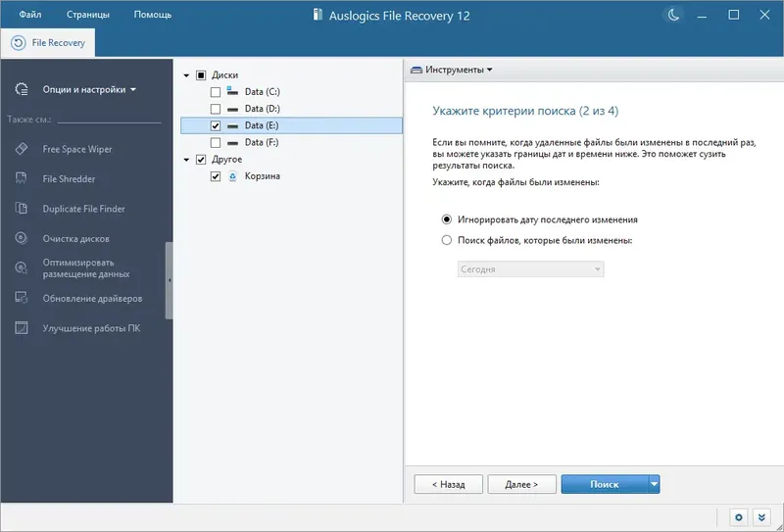Screen dimensions: 784x532
Task: Click the double-chevron icon in status bar
Action: coord(761,517)
